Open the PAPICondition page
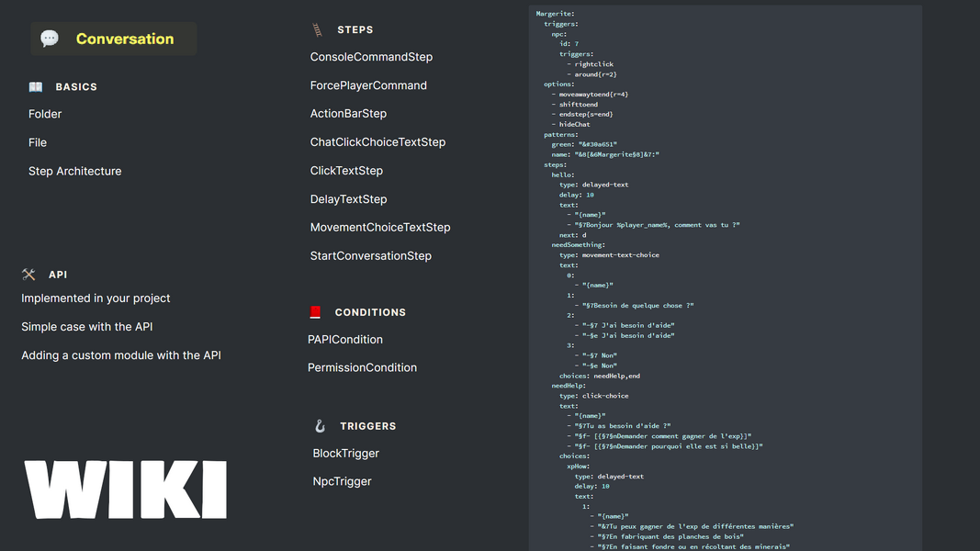The image size is (980, 551). (345, 340)
